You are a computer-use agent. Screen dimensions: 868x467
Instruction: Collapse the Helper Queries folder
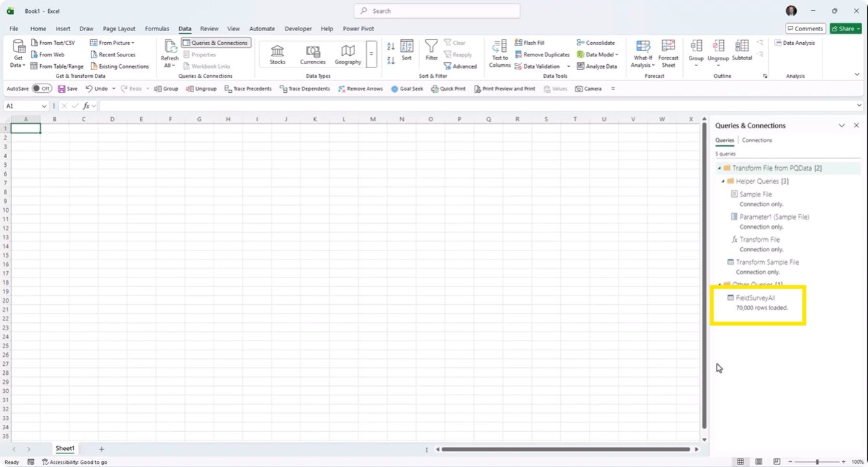pos(723,182)
